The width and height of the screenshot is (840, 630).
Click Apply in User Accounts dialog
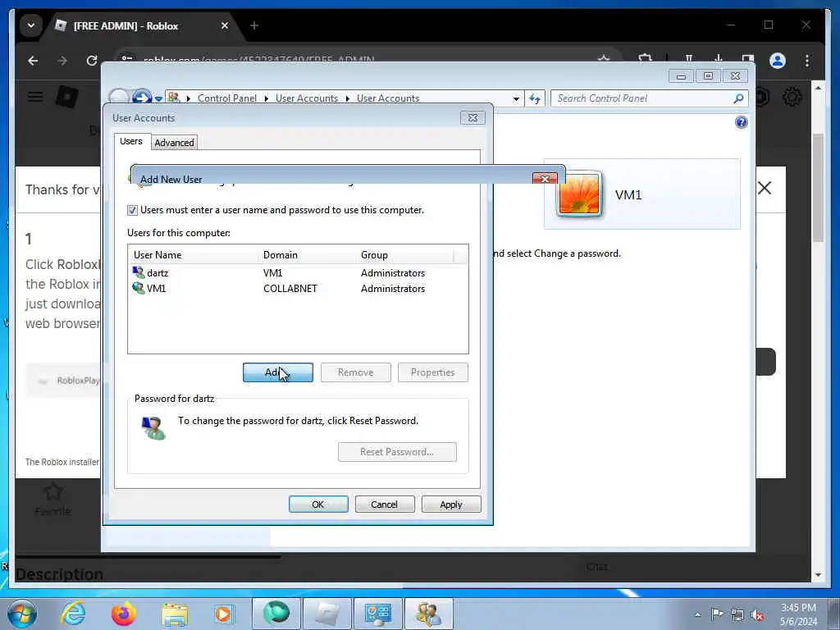[x=451, y=504]
